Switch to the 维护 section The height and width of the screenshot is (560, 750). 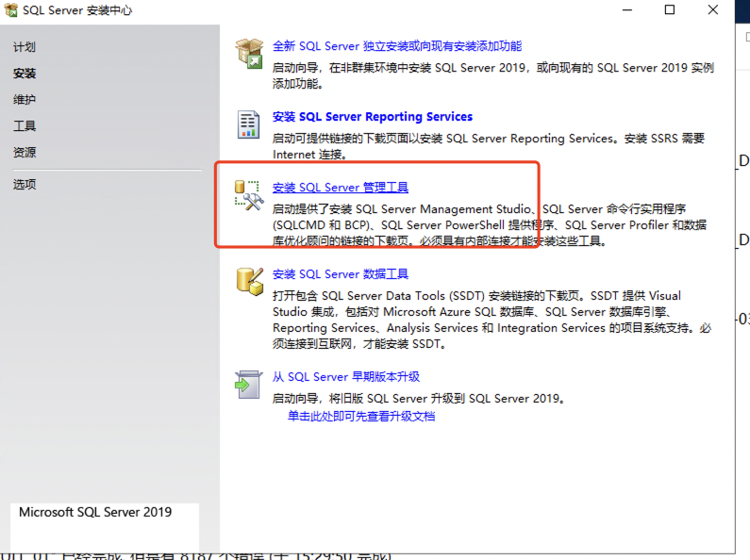point(25,100)
